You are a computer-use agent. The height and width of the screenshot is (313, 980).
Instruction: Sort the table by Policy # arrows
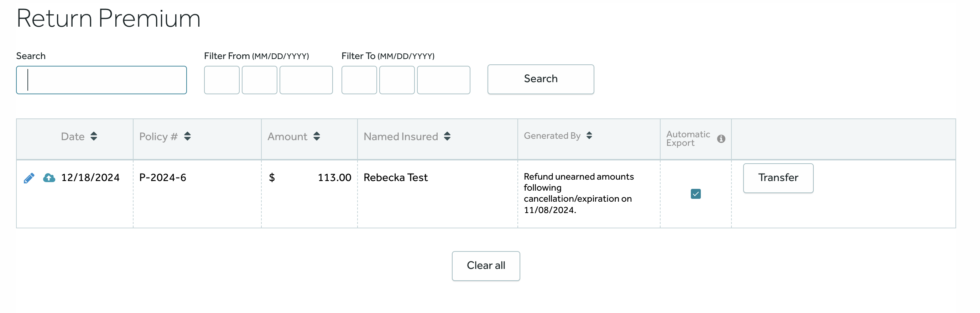point(187,136)
